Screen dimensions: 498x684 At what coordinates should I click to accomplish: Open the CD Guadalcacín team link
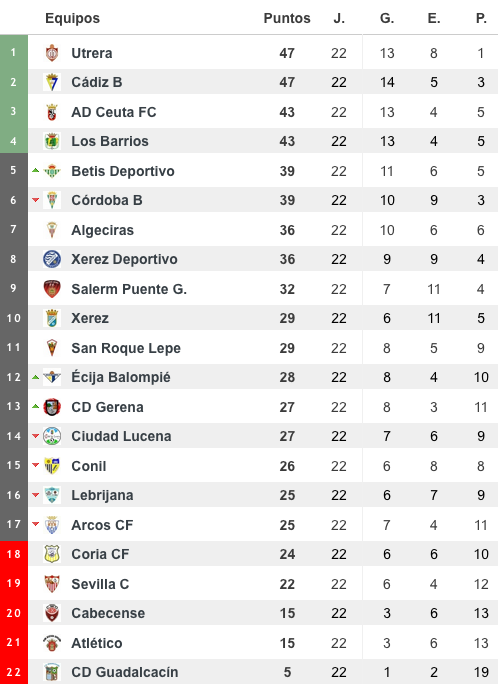pyautogui.click(x=125, y=672)
